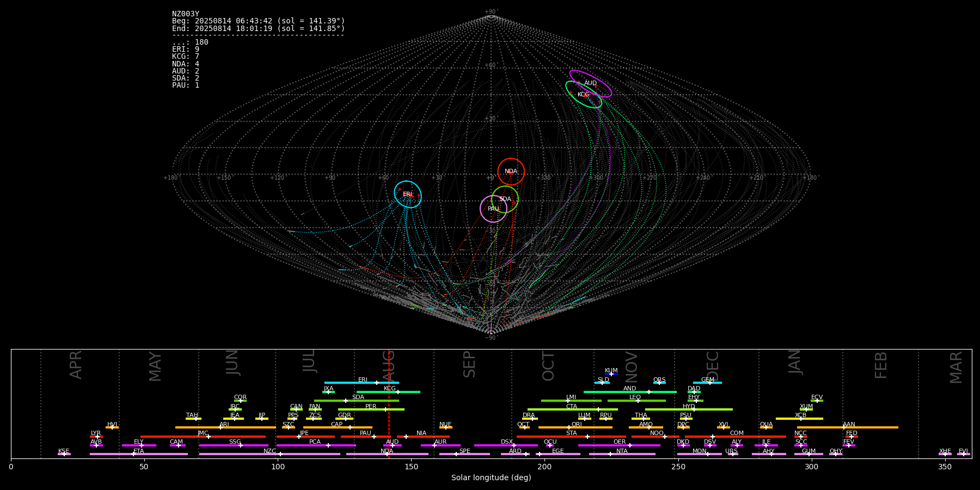Click the 'AUG' month label

[388, 365]
